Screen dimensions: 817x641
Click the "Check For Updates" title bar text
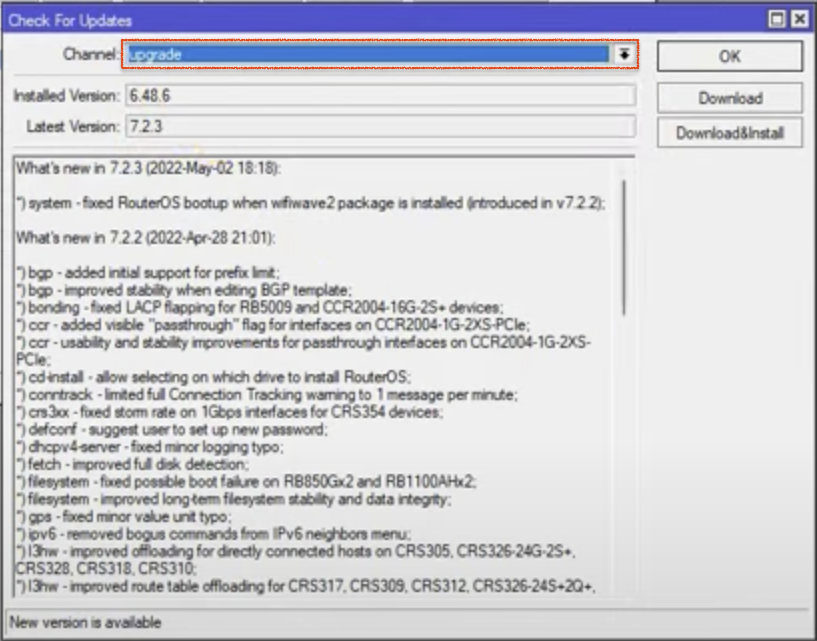click(x=70, y=20)
